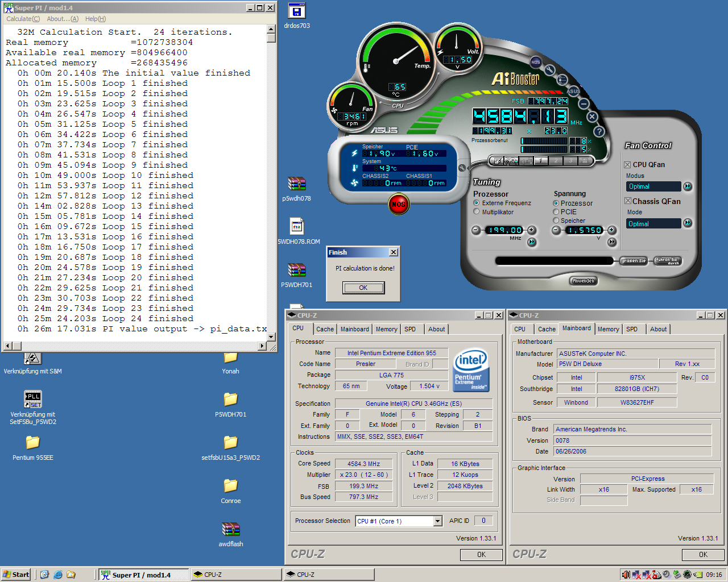Expand the Chassis QFan Mode Optimal selector arrow
The height and width of the screenshot is (582, 728).
point(688,223)
